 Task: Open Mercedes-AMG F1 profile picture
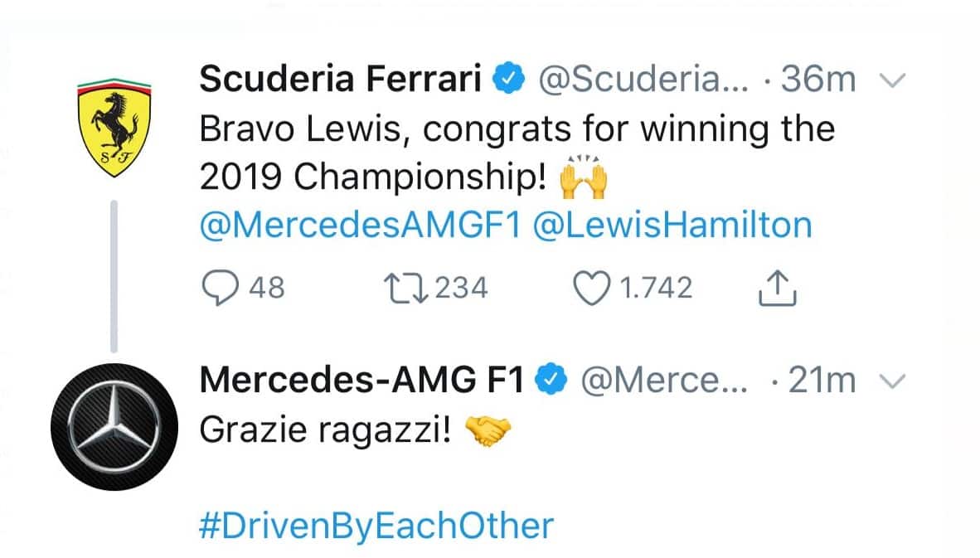(113, 416)
